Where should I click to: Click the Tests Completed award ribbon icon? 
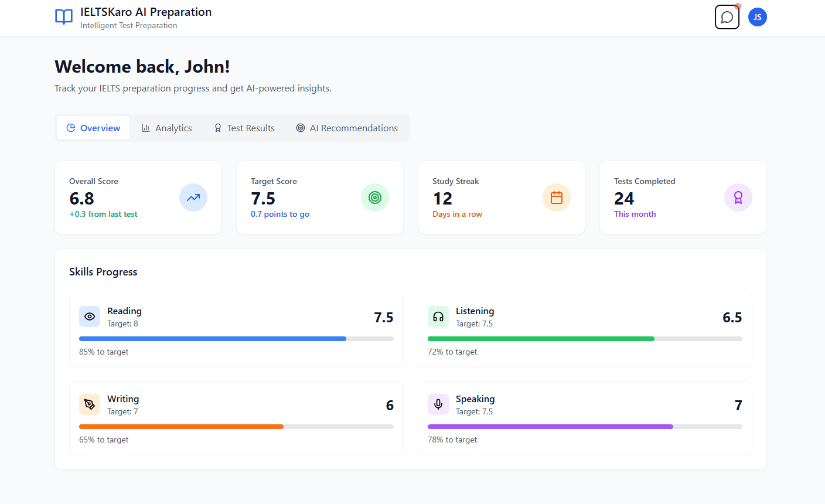click(x=738, y=197)
